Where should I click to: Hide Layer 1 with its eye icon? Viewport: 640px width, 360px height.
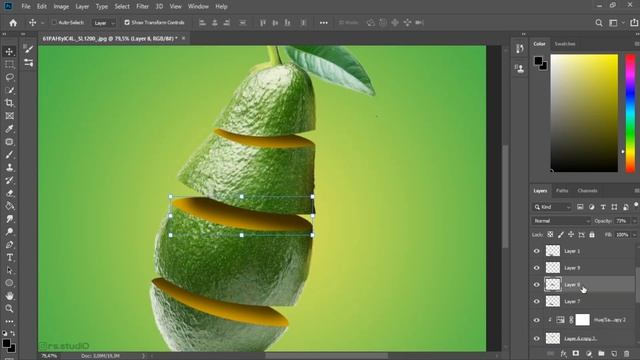(x=537, y=251)
